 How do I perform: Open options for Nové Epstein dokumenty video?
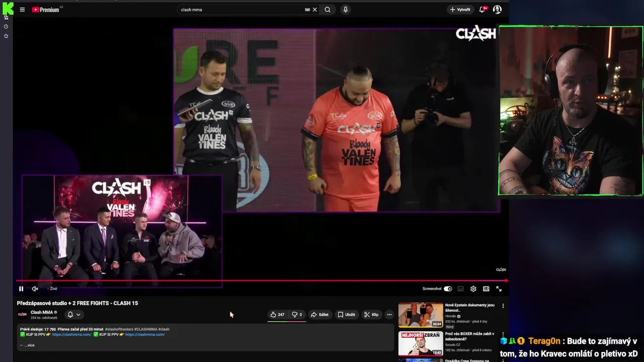click(x=503, y=306)
